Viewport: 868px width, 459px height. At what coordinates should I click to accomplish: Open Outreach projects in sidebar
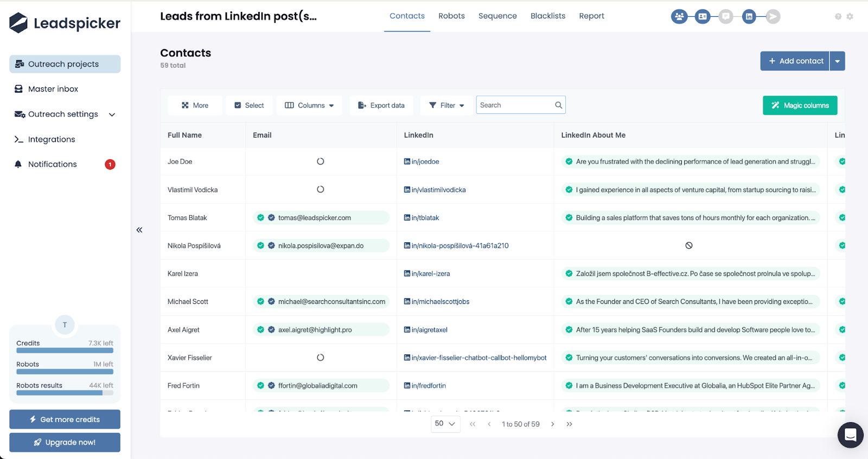pos(65,64)
